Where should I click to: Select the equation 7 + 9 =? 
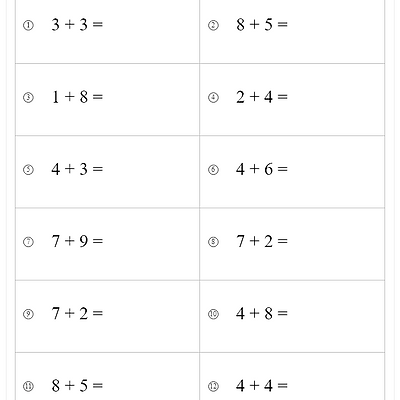click(x=77, y=241)
